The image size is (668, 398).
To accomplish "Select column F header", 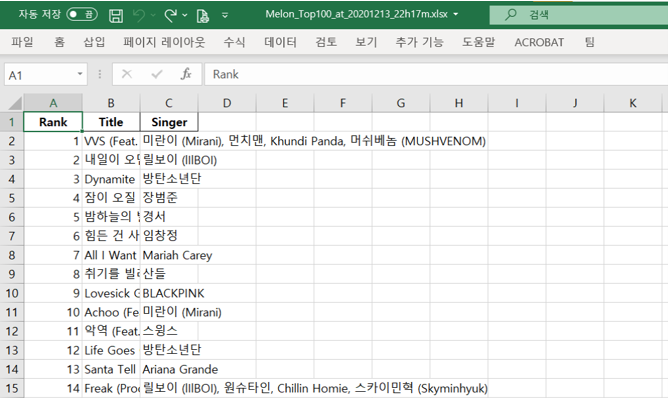I will (x=343, y=103).
